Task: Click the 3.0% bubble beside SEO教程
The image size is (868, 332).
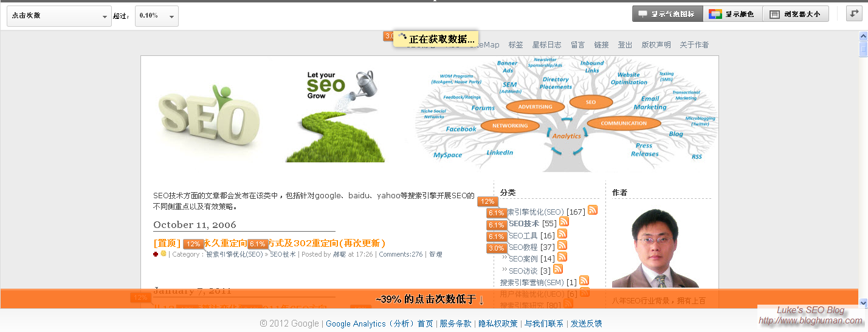Action: tap(497, 248)
